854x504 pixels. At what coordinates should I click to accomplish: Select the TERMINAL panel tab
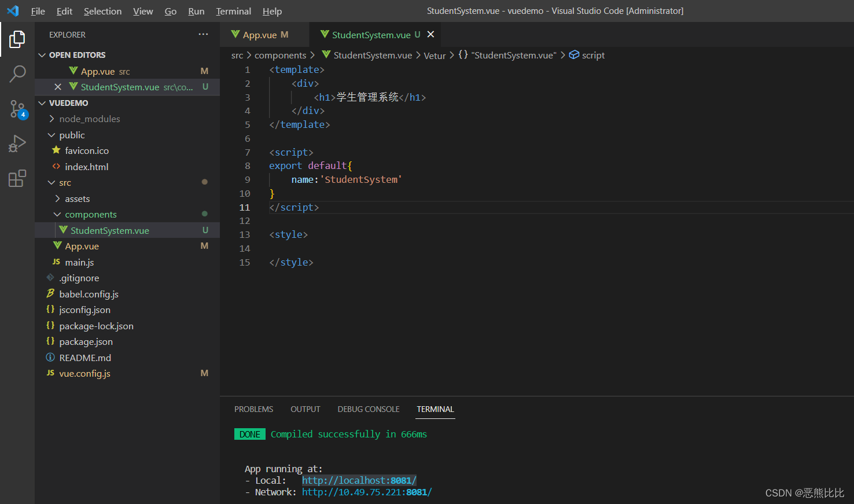pyautogui.click(x=435, y=409)
